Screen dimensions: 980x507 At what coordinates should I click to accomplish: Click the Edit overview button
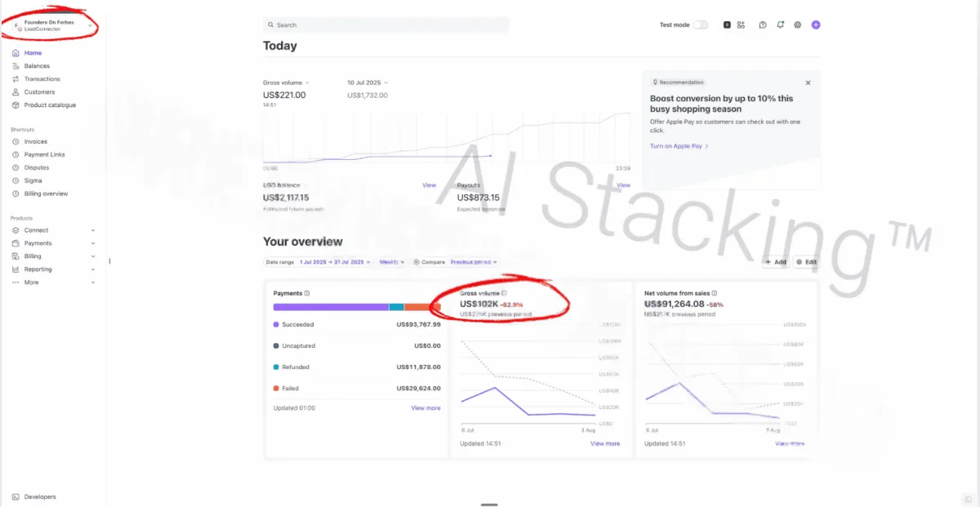tap(806, 262)
